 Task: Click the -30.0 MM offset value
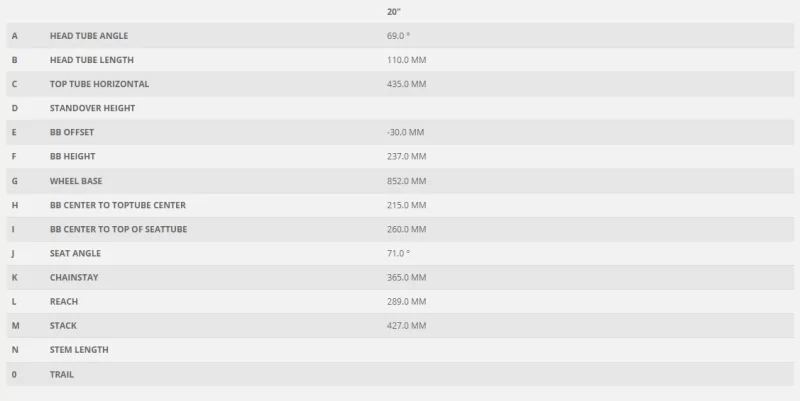pos(405,132)
